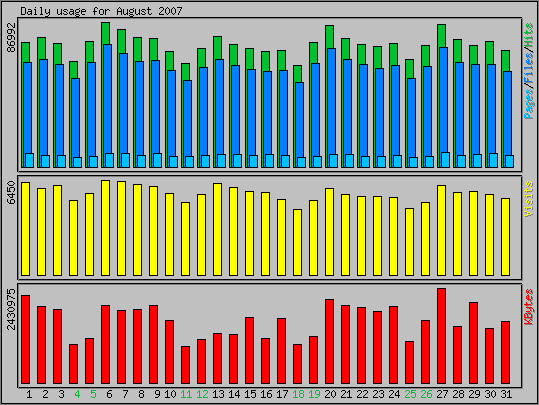Select the cyan Pages bar for day 27
Viewport: 539px width, 405px height.
tap(446, 160)
